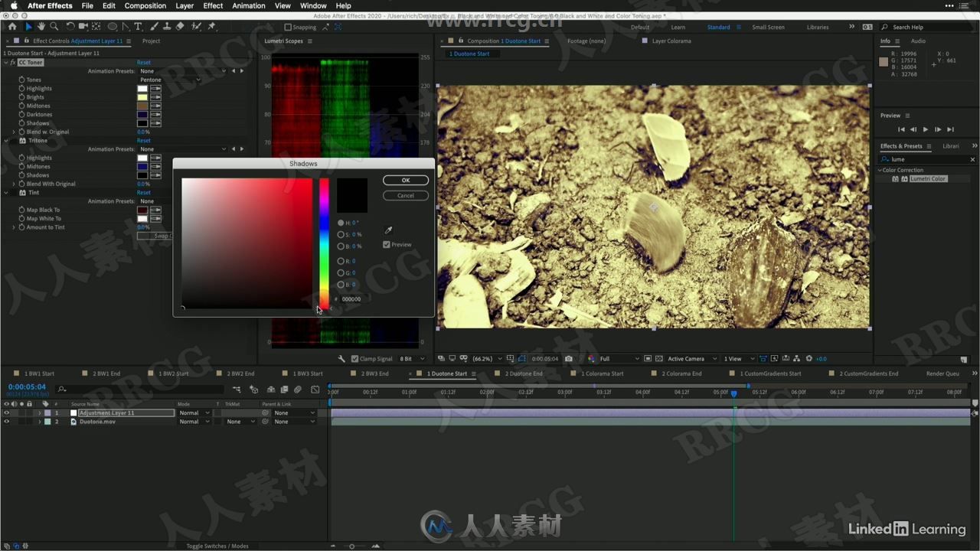The image size is (980, 551).
Task: Select the Horizontal Type tool
Action: coord(139,26)
